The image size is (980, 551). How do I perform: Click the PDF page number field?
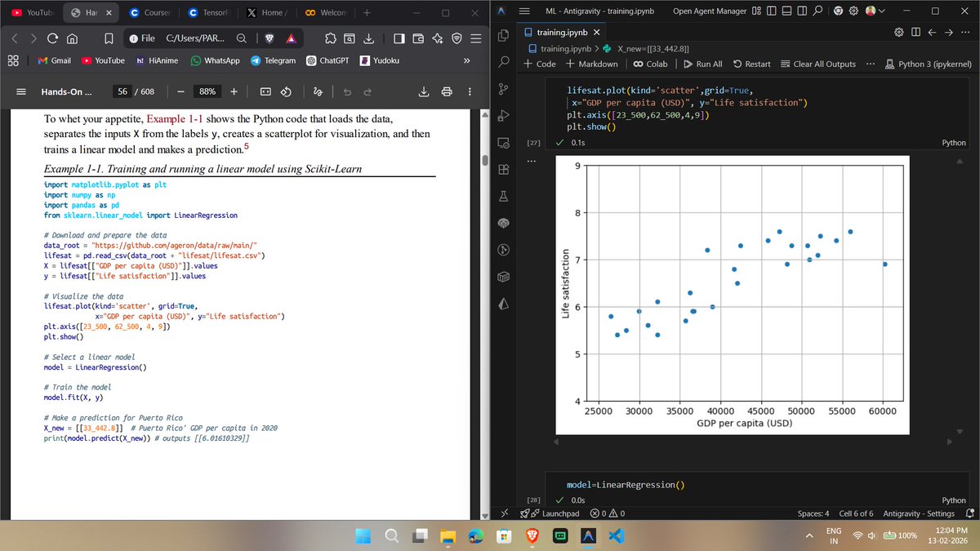point(123,92)
